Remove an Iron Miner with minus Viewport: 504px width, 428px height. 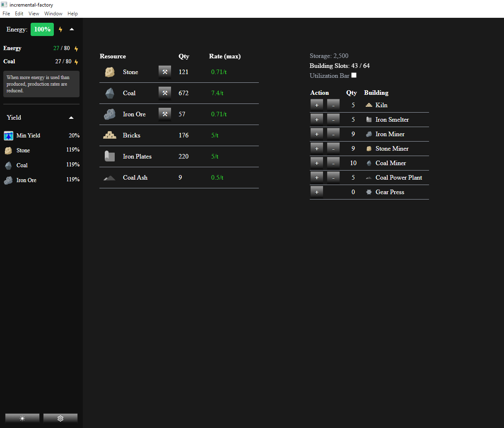tap(333, 134)
